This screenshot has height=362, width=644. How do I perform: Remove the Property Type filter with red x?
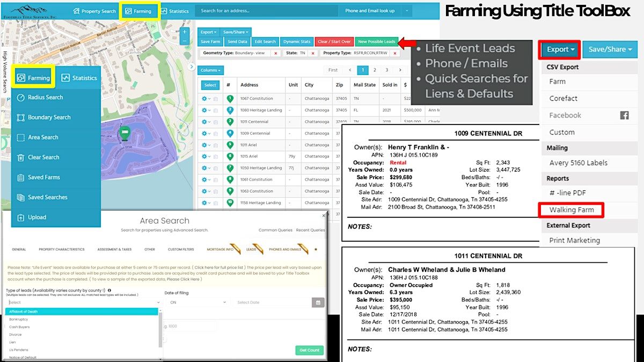pyautogui.click(x=394, y=54)
